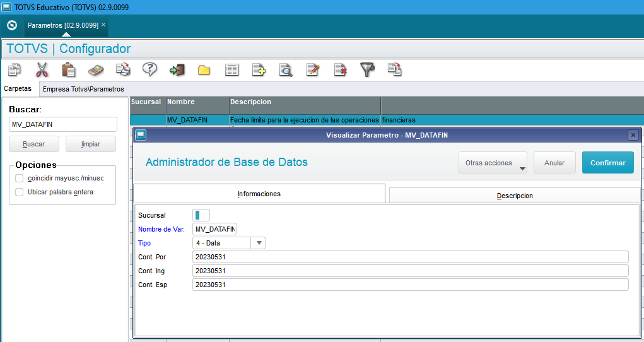Click the Filter funnel icon
644x342 pixels.
(x=367, y=70)
